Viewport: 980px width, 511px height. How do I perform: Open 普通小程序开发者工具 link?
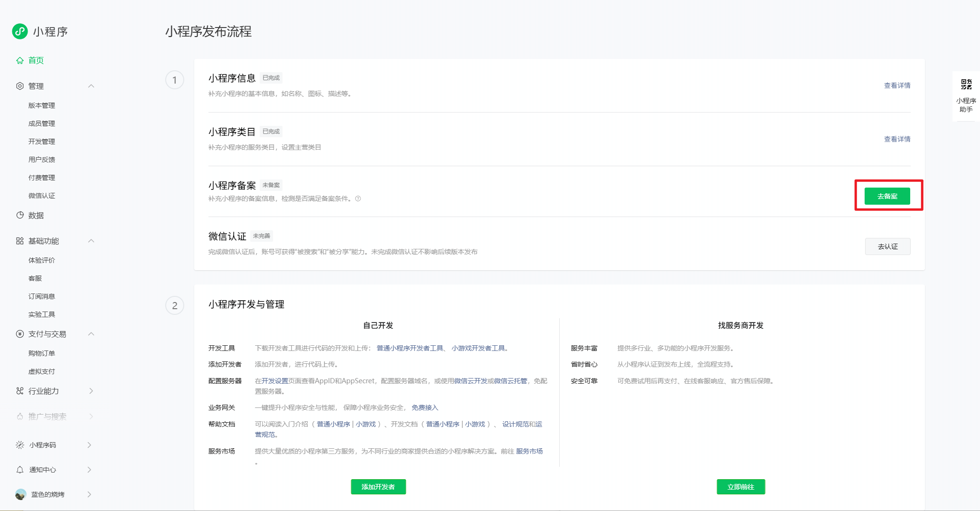[410, 348]
